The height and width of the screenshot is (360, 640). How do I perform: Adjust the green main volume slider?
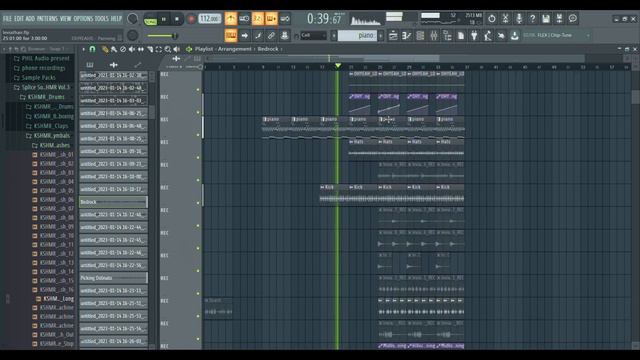coord(162,36)
